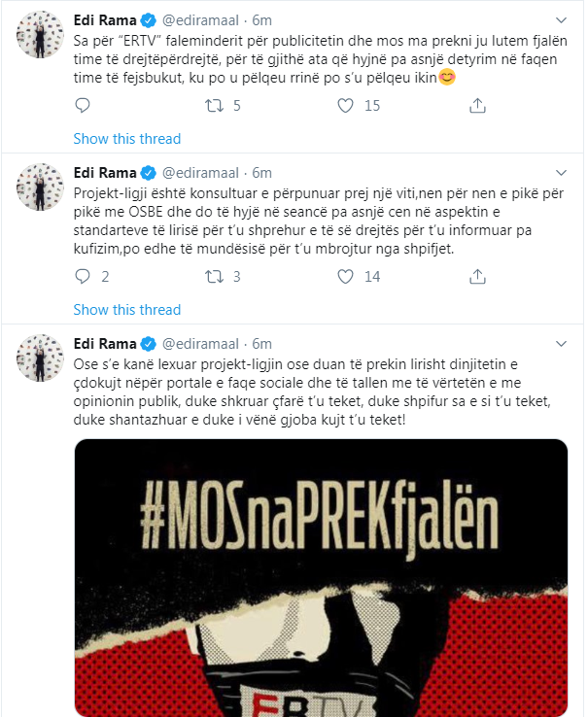Show this thread under second tweet
This screenshot has height=717, width=588.
click(126, 309)
